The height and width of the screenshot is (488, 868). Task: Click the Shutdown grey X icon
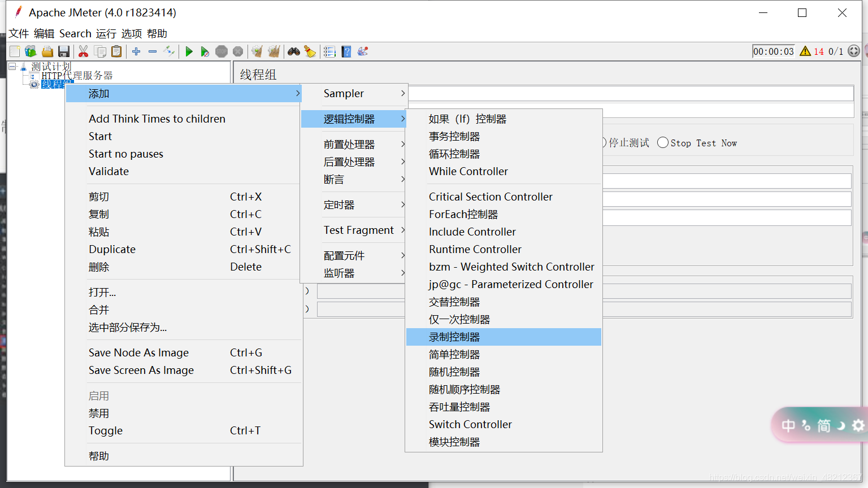pos(238,51)
